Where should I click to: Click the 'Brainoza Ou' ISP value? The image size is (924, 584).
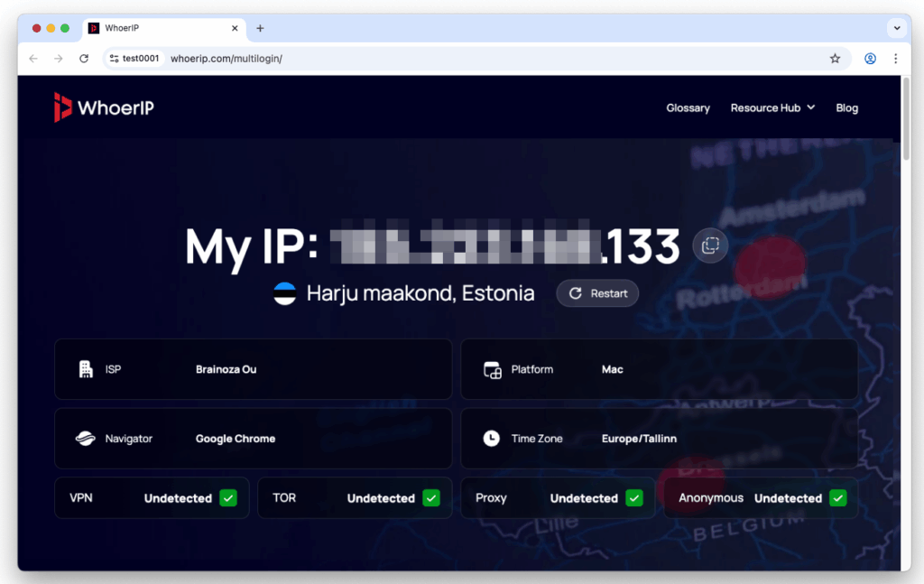point(226,369)
